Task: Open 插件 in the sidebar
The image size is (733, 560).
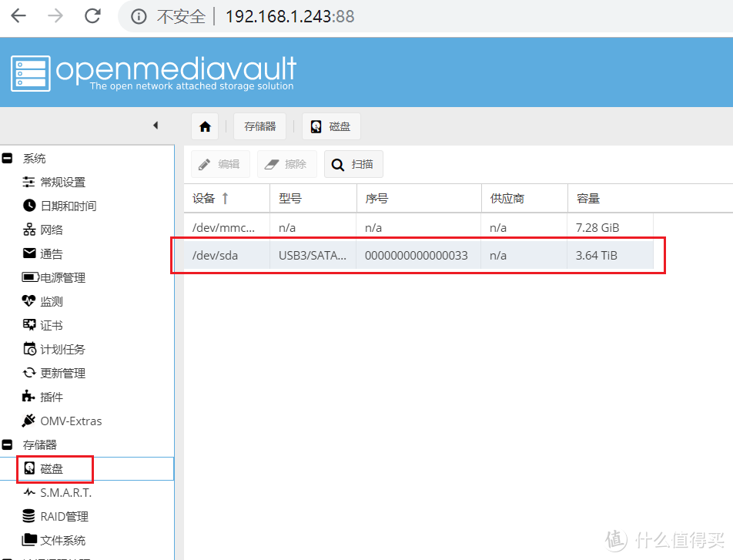Action: click(42, 397)
